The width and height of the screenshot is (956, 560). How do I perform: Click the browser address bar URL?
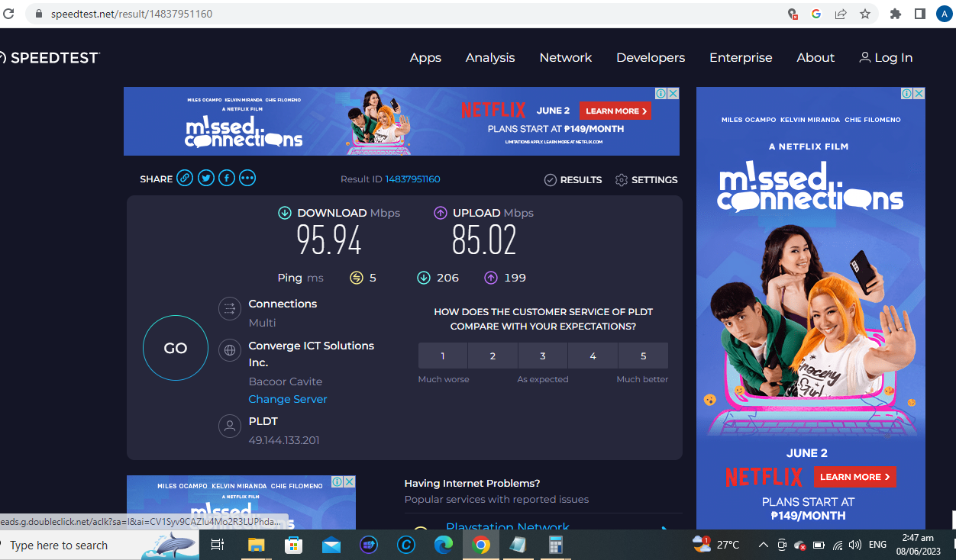click(x=131, y=14)
